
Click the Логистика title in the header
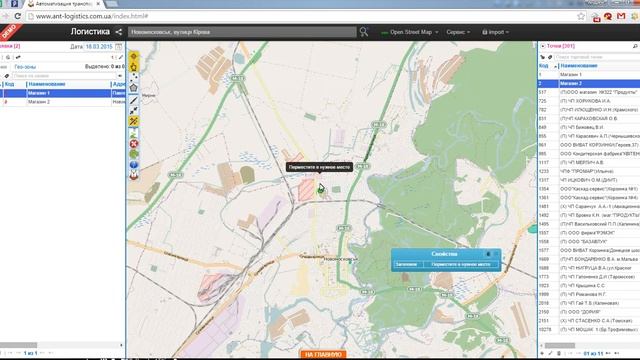(90, 31)
